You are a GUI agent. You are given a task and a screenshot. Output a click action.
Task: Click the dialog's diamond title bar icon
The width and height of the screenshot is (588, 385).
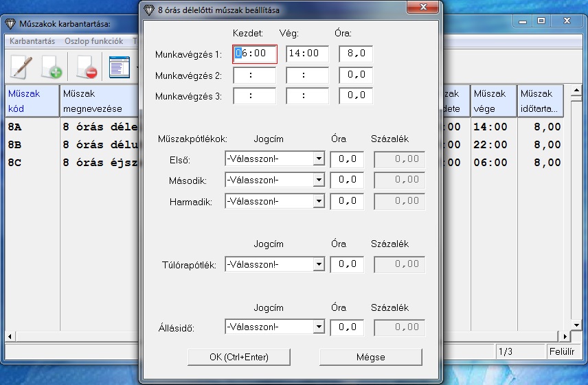point(149,10)
